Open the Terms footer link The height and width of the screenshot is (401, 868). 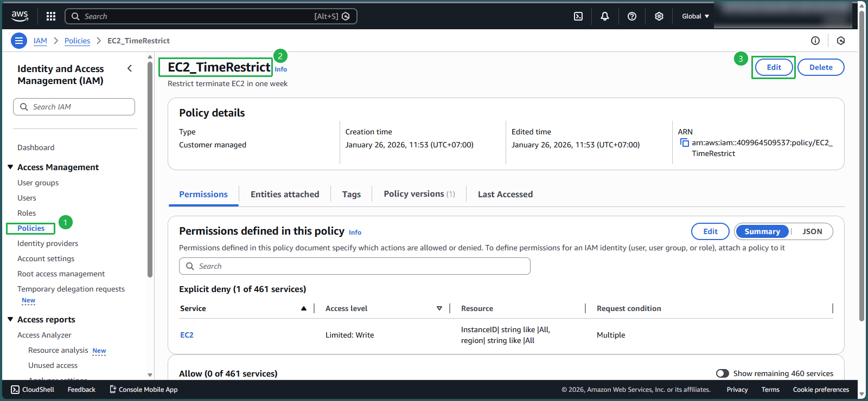click(770, 390)
